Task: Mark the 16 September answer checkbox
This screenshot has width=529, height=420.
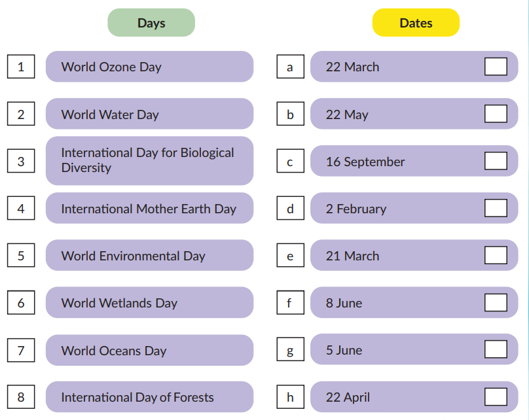Action: [x=496, y=162]
